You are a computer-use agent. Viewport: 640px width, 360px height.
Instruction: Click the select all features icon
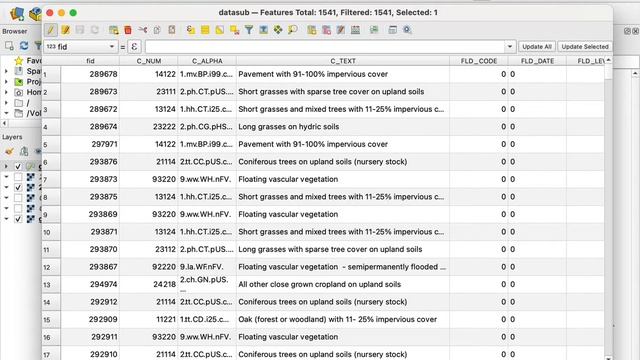click(205, 30)
